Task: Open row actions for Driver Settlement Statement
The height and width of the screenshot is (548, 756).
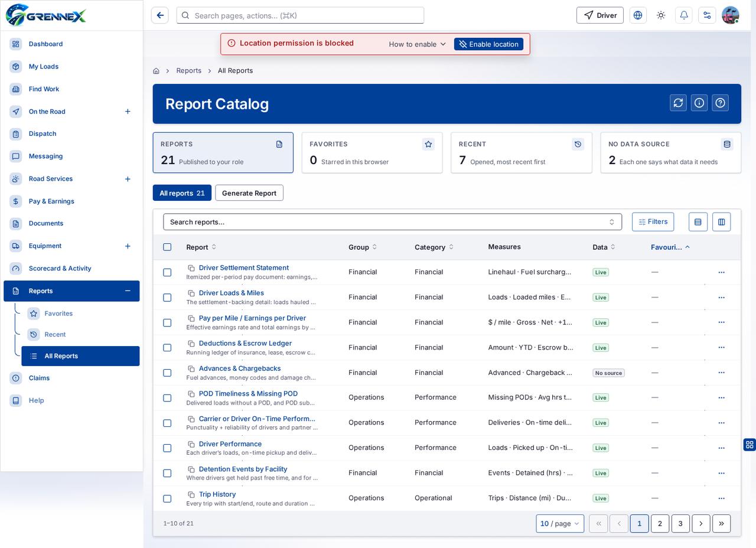Action: [x=721, y=272]
